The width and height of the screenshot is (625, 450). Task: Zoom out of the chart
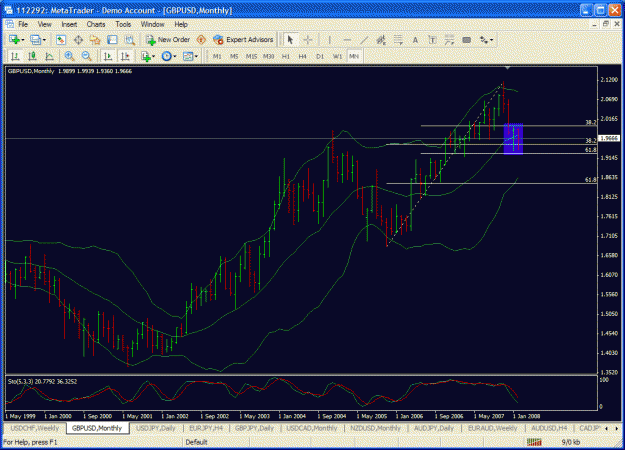tap(86, 56)
